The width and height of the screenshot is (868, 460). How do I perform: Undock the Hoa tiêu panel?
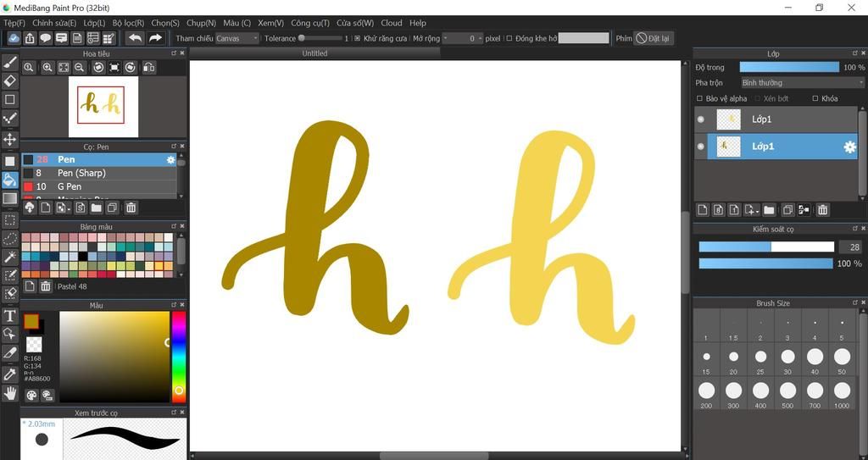[173, 53]
